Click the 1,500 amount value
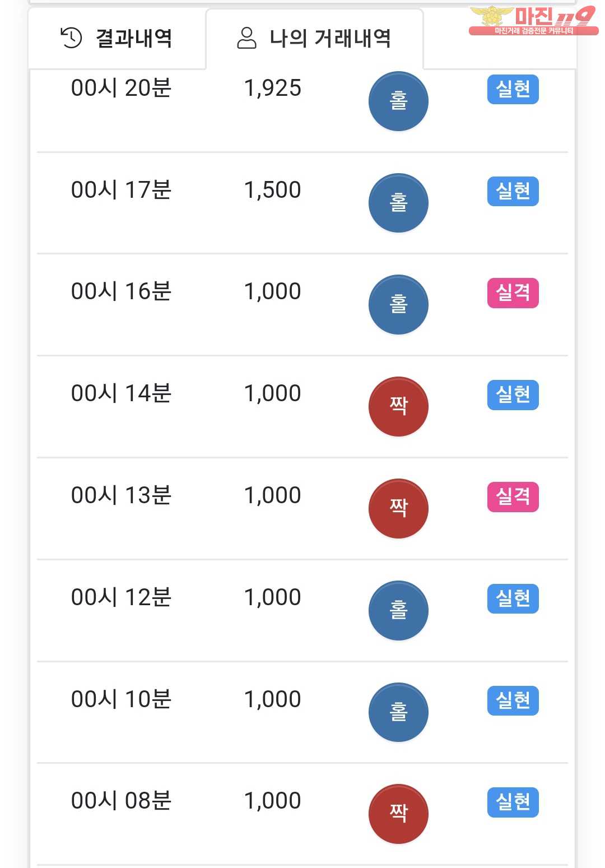 (x=272, y=190)
